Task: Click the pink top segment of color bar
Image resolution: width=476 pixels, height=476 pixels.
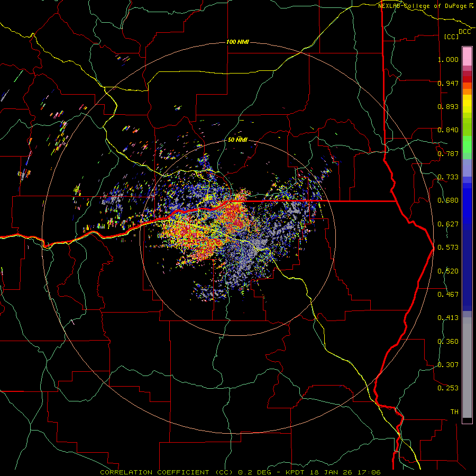Action: 467,57
